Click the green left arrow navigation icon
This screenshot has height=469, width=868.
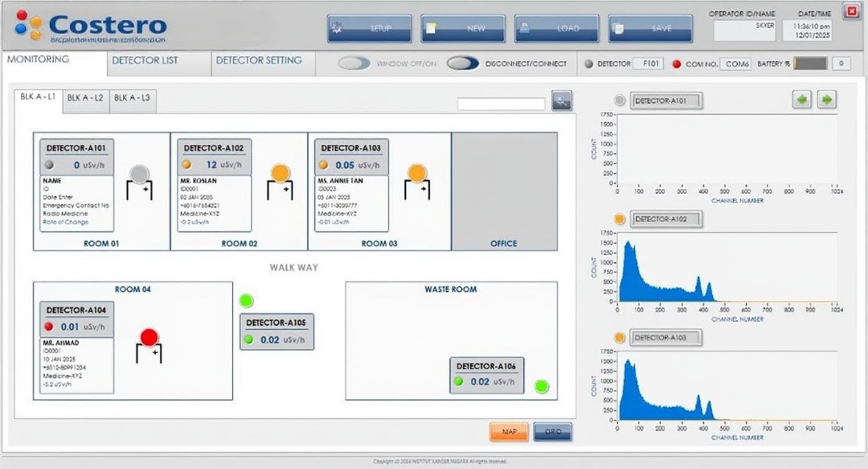point(801,100)
